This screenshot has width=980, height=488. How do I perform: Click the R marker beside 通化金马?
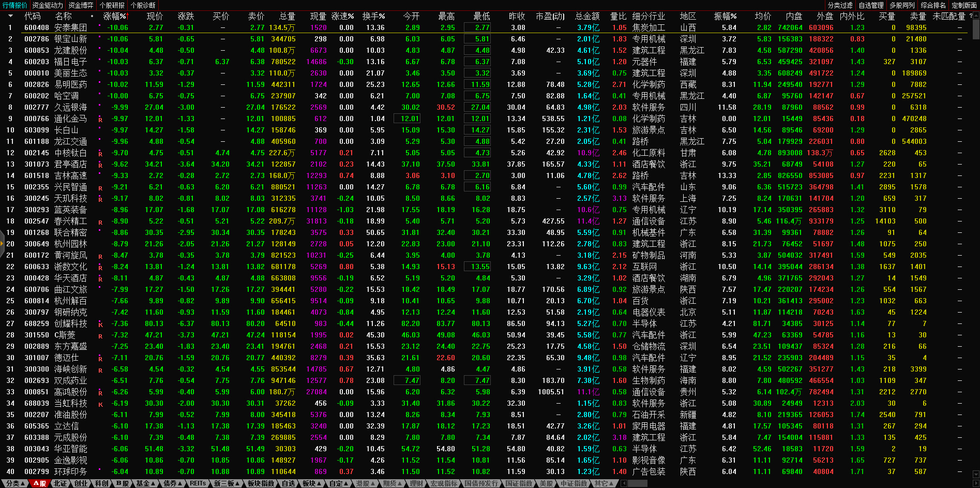[100, 120]
